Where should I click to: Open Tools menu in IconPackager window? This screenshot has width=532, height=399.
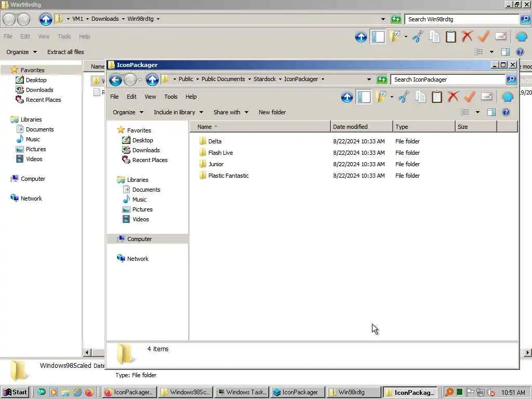(170, 97)
